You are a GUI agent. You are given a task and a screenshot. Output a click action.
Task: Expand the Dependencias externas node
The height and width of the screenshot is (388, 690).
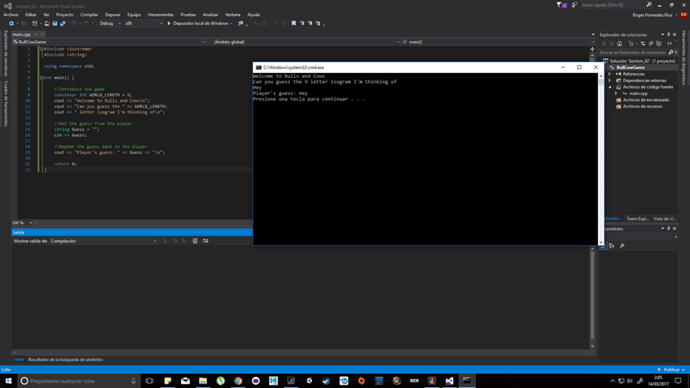[x=610, y=81]
